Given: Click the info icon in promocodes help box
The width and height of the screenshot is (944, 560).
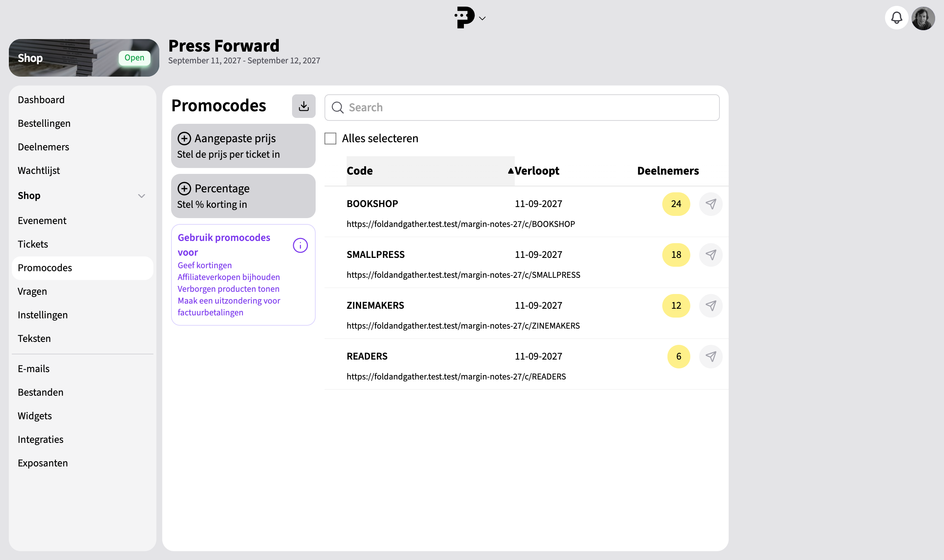Looking at the screenshot, I should [300, 245].
